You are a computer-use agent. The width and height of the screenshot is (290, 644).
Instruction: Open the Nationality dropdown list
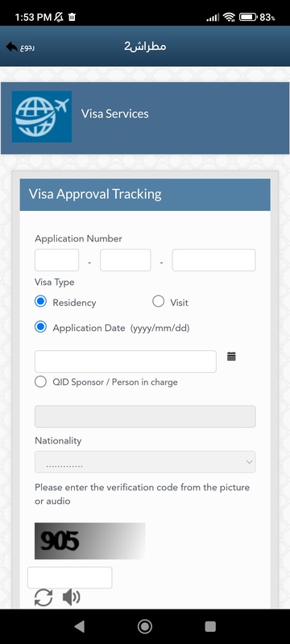tap(145, 462)
